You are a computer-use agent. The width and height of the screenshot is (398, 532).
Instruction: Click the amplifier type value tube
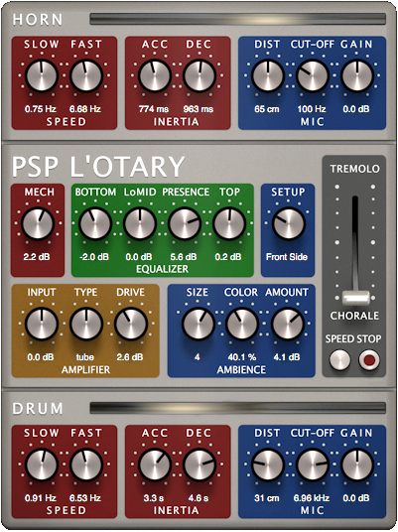coord(84,357)
